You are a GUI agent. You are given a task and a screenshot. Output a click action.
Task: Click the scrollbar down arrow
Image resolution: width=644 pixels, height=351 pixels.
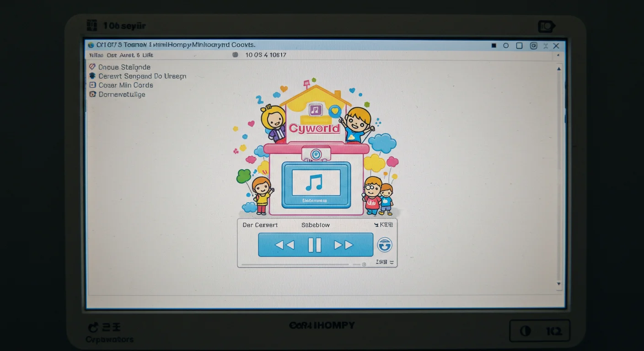[x=559, y=284]
